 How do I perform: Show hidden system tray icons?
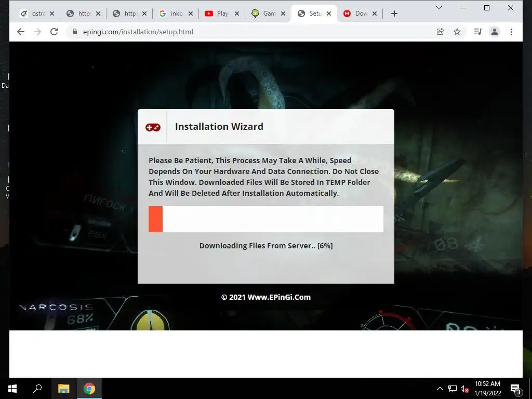(x=440, y=389)
